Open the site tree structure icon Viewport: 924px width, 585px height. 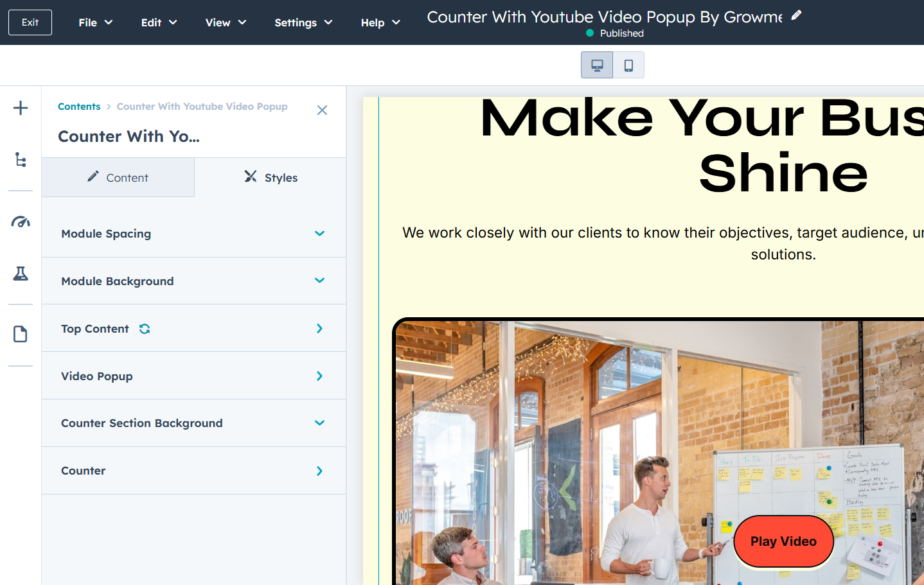tap(21, 160)
